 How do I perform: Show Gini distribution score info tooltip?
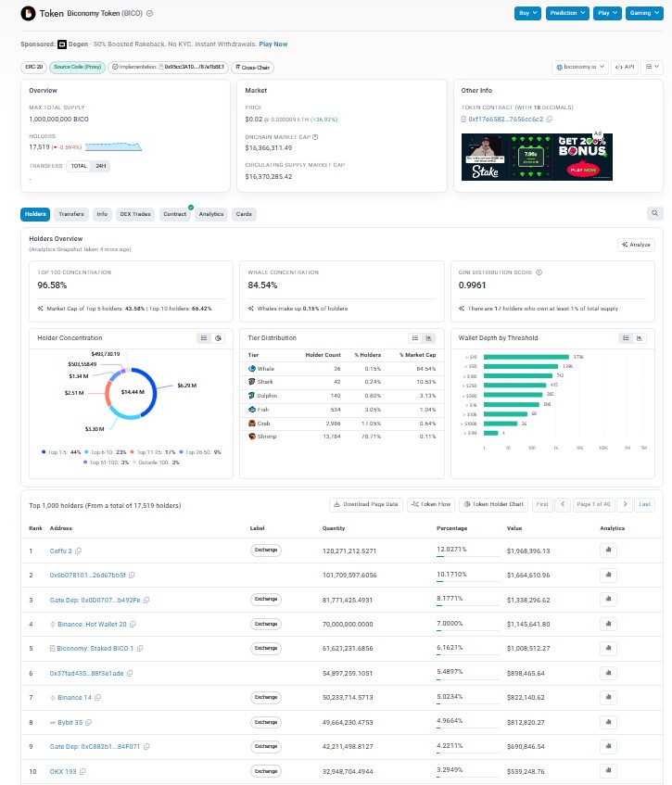539,272
